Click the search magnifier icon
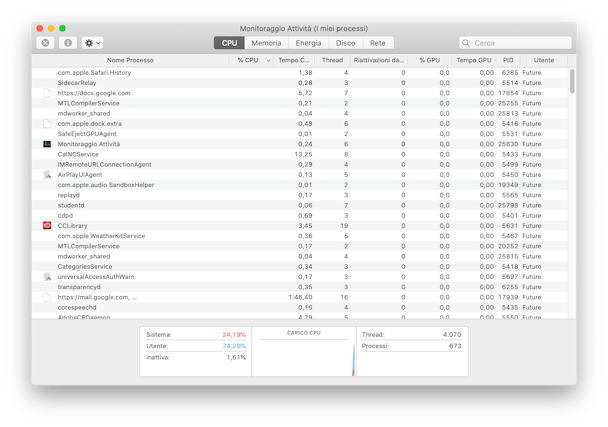This screenshot has width=608, height=427. click(x=466, y=43)
